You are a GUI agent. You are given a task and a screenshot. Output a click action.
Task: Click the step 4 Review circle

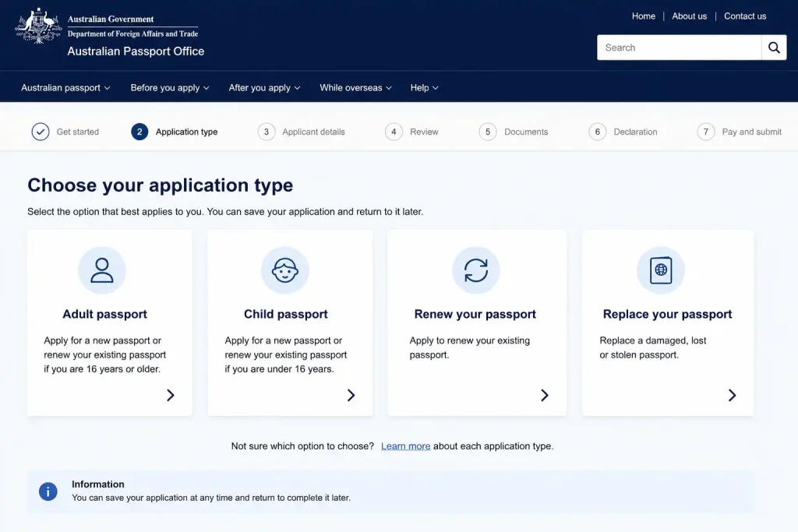pyautogui.click(x=394, y=132)
